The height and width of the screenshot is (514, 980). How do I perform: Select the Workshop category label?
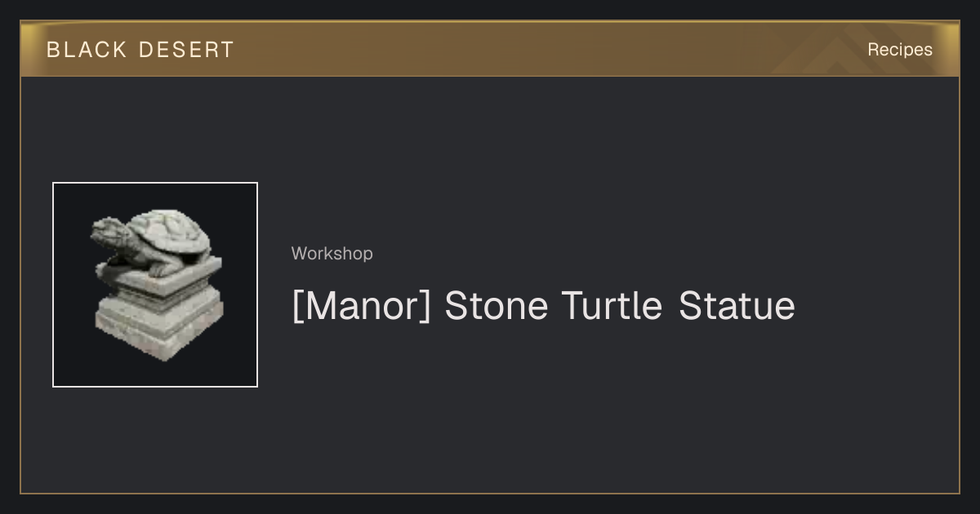(x=332, y=254)
